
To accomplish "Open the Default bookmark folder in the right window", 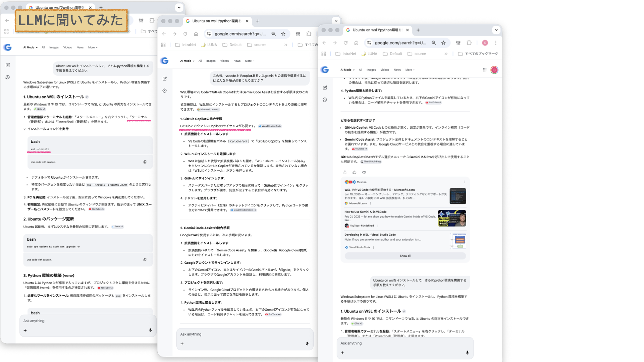I will [x=392, y=54].
